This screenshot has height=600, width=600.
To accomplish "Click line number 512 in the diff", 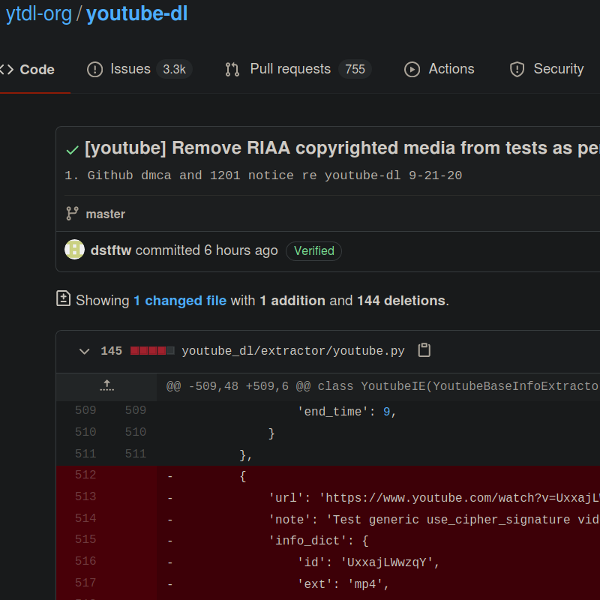I will click(86, 475).
